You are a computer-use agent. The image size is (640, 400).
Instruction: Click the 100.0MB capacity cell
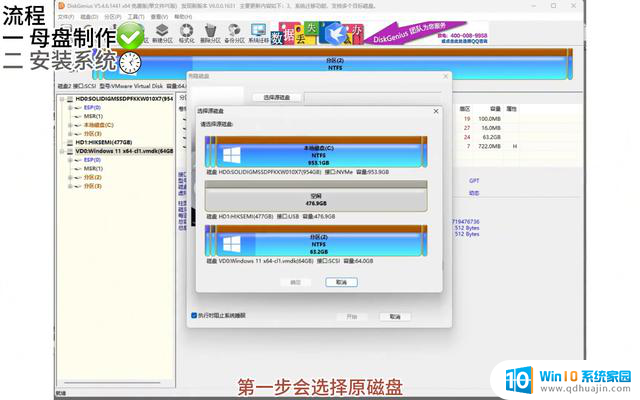click(489, 119)
